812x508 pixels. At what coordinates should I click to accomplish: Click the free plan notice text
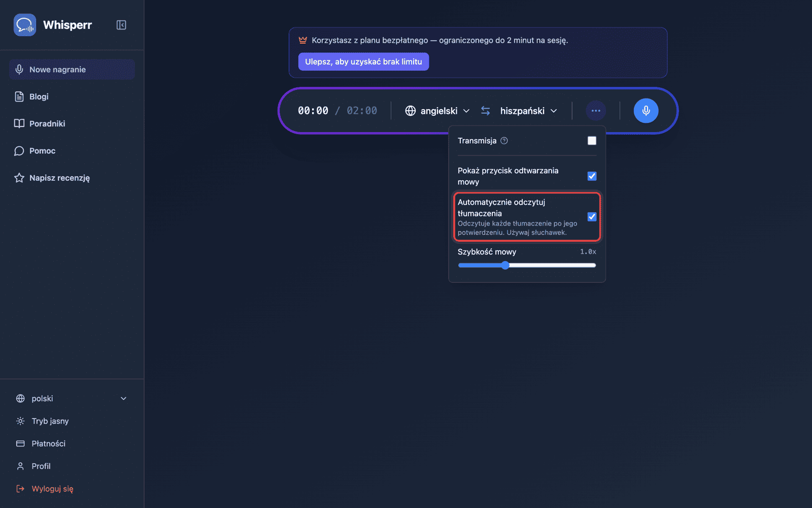pyautogui.click(x=439, y=40)
